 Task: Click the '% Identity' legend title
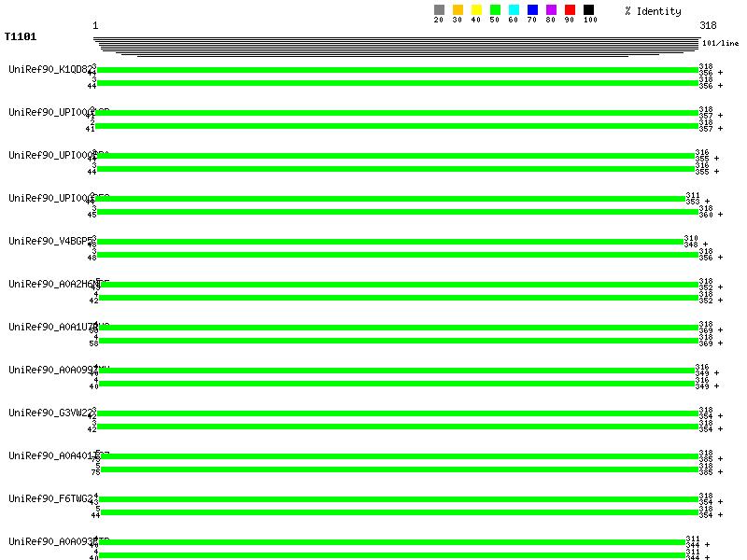653,11
